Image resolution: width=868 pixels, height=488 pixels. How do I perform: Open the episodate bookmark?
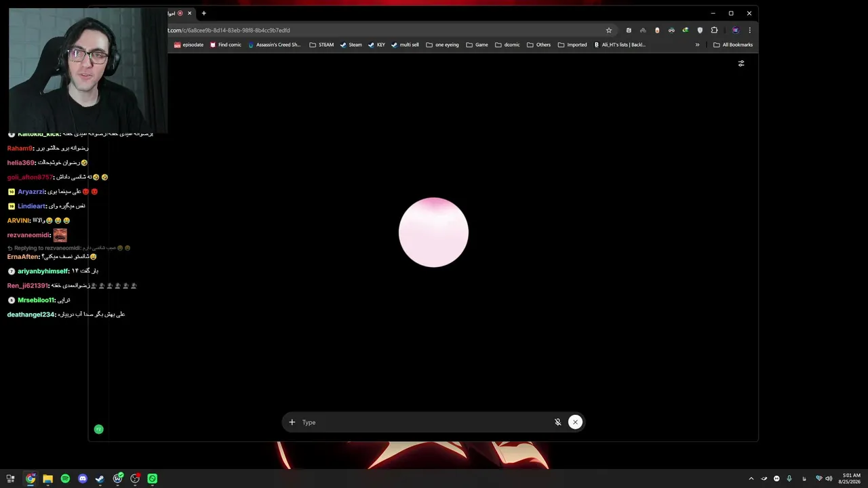point(189,45)
